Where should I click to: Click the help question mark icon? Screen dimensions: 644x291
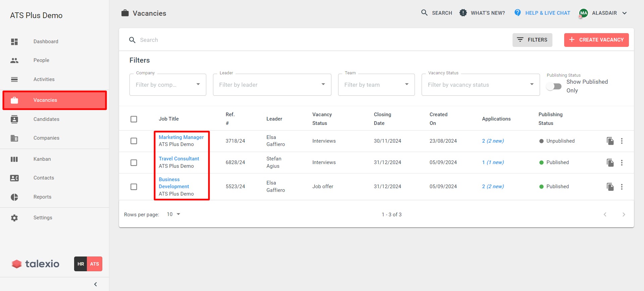click(518, 13)
